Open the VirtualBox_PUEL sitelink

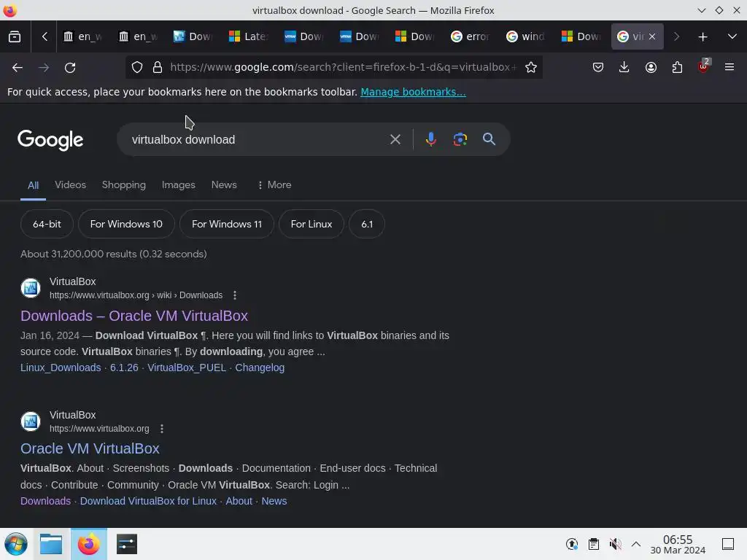pyautogui.click(x=187, y=367)
